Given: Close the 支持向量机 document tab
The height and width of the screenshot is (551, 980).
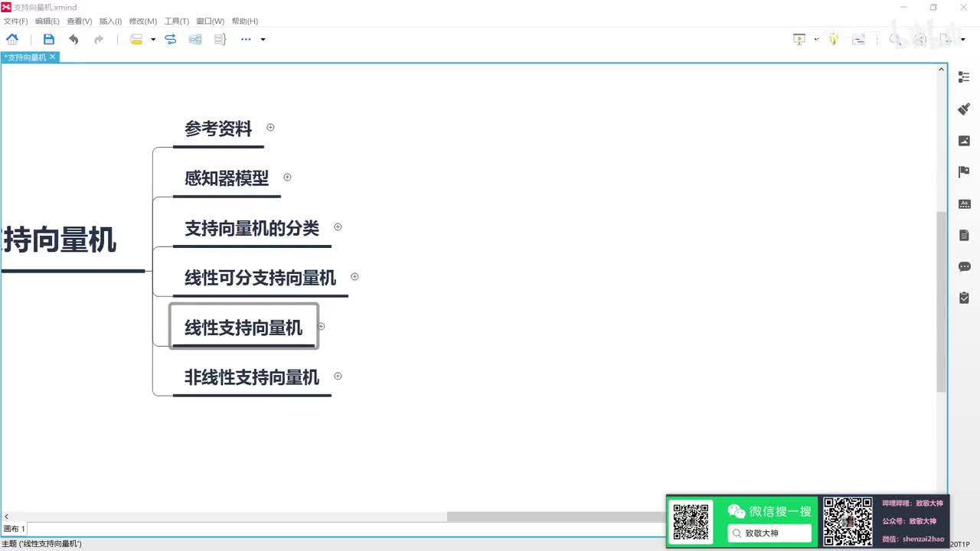Looking at the screenshot, I should (53, 57).
